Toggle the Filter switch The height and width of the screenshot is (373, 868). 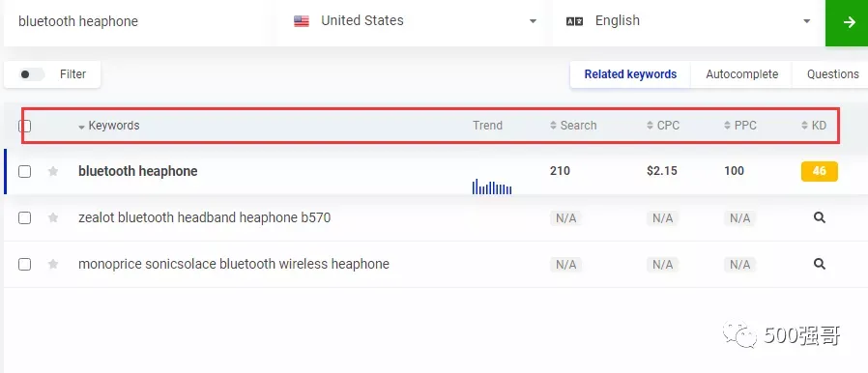coord(31,74)
